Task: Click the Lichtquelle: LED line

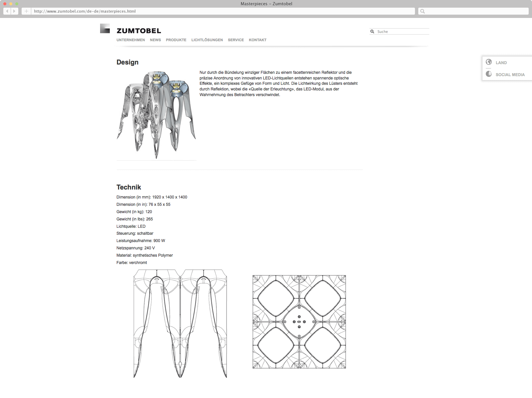Action: point(131,226)
